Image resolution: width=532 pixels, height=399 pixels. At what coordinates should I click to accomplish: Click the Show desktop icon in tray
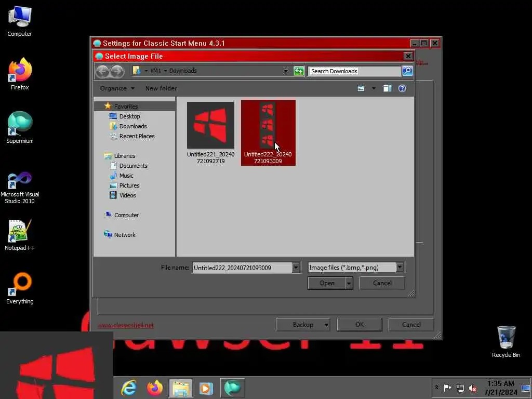pos(526,388)
